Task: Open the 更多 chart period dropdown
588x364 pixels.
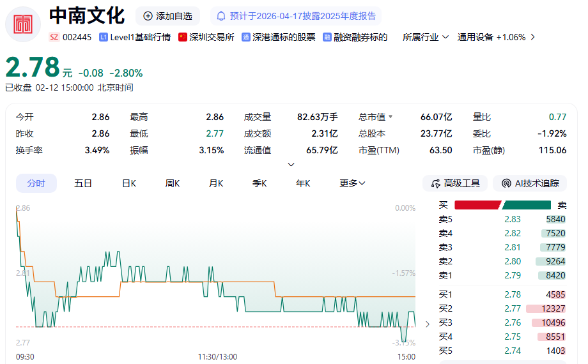Action: [352, 183]
